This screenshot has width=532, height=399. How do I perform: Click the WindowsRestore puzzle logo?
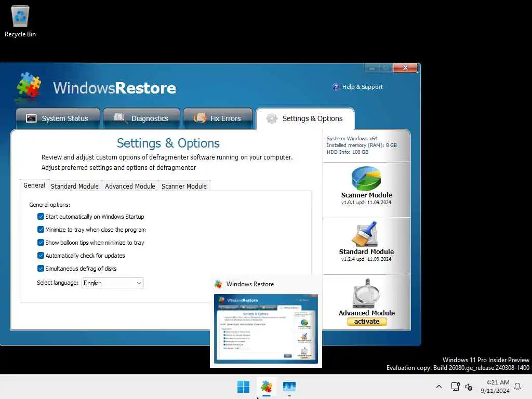[29, 86]
